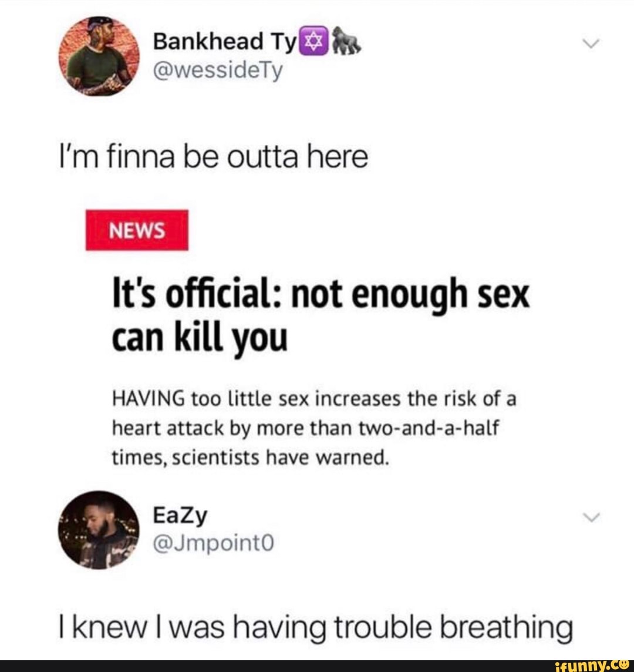Image resolution: width=634 pixels, height=672 pixels.
Task: Click the Bankhead Ty display name
Action: (225, 41)
